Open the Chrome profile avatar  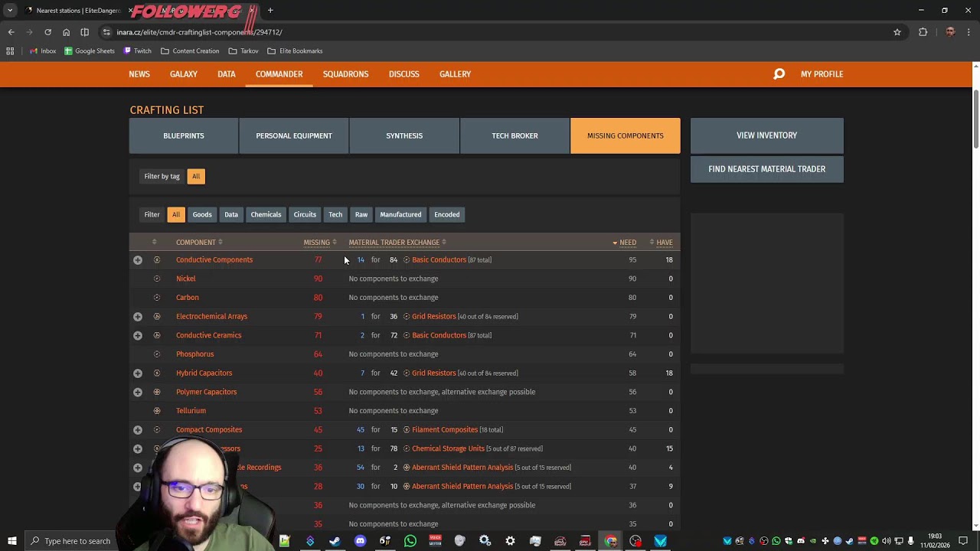point(950,32)
